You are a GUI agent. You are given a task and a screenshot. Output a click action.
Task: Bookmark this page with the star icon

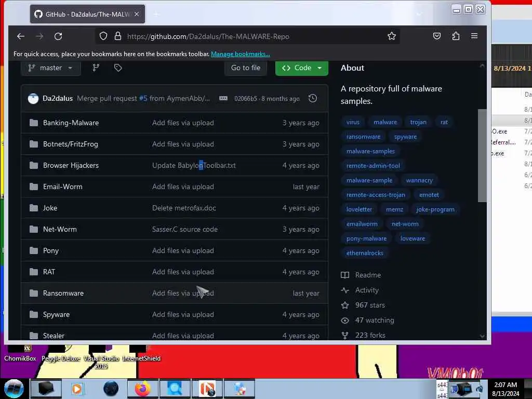392,36
